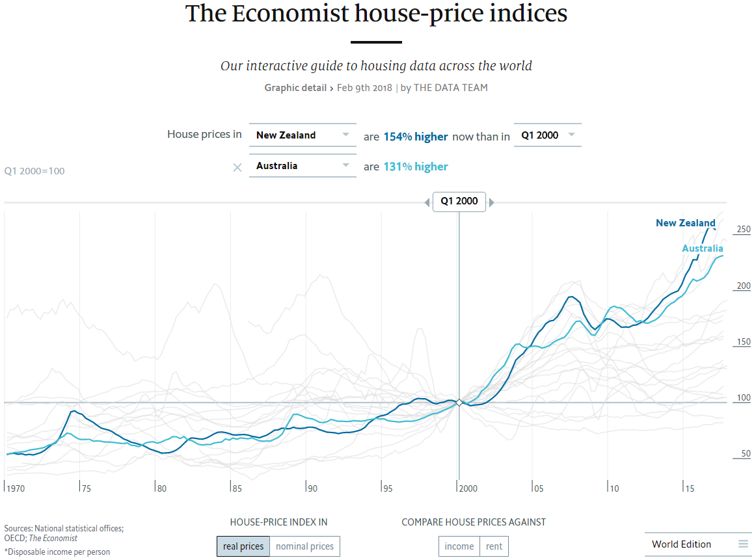The height and width of the screenshot is (560, 756).
Task: Open the World Edition menu
Action: [681, 544]
